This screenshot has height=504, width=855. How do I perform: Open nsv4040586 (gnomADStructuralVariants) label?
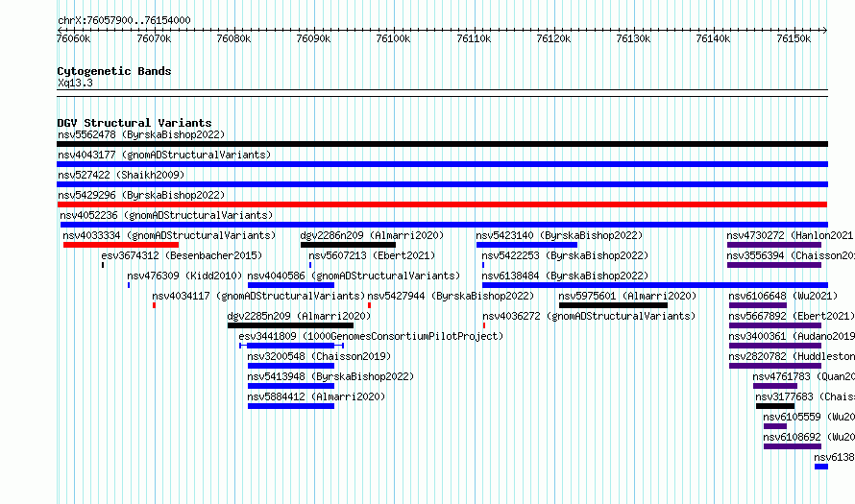tap(354, 276)
